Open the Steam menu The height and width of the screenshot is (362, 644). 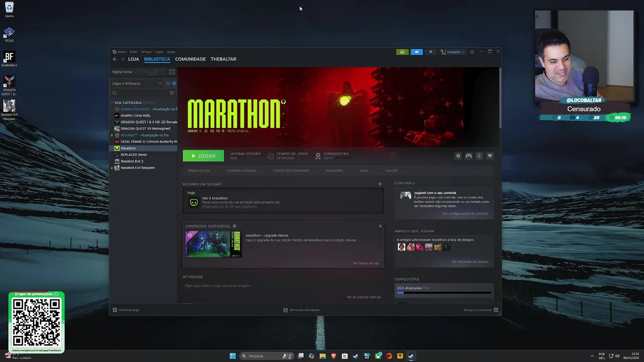(120, 52)
